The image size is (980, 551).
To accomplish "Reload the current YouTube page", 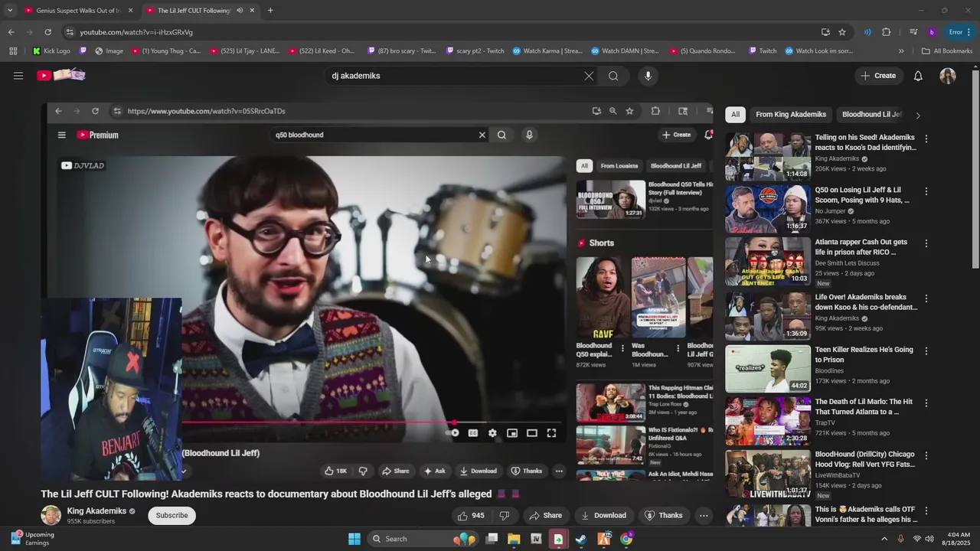I will (x=47, y=32).
